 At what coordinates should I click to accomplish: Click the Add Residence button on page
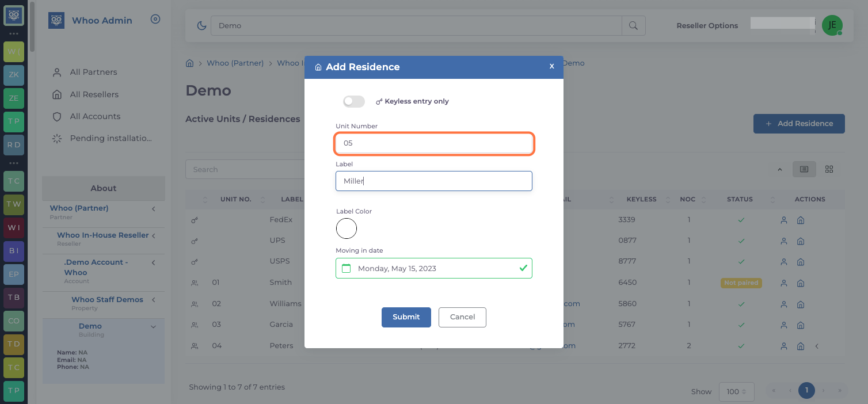point(799,124)
